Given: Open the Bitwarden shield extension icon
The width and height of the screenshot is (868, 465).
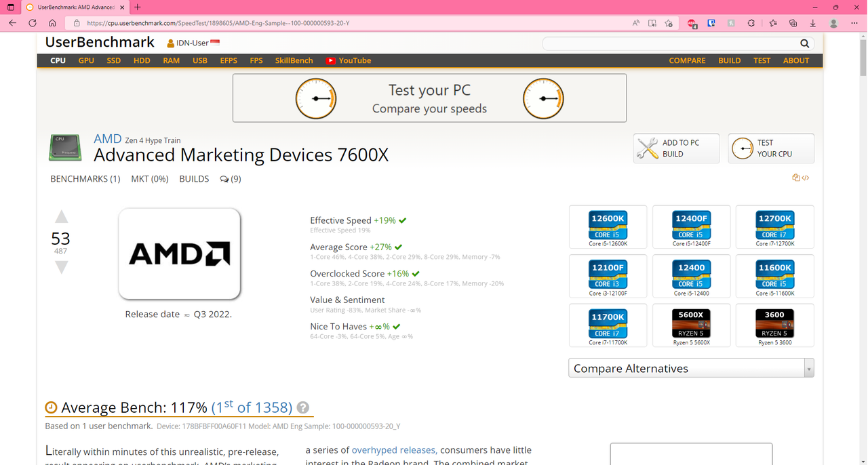Looking at the screenshot, I should [x=711, y=22].
